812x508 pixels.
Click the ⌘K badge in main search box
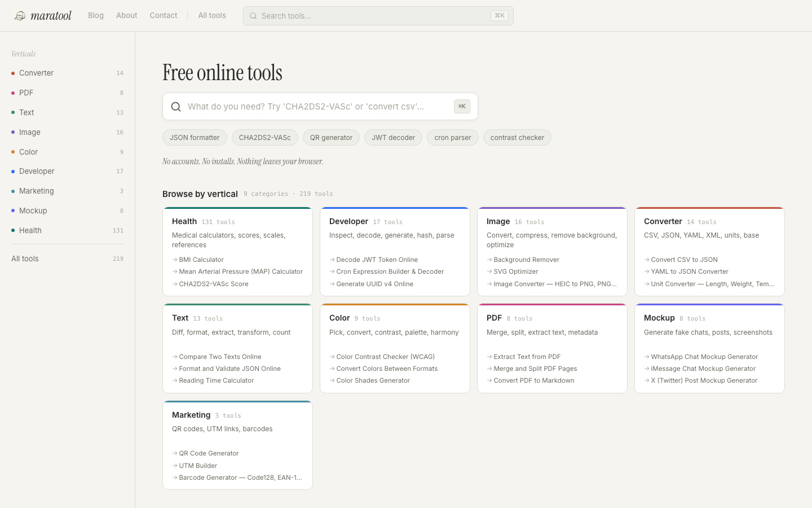tap(462, 106)
